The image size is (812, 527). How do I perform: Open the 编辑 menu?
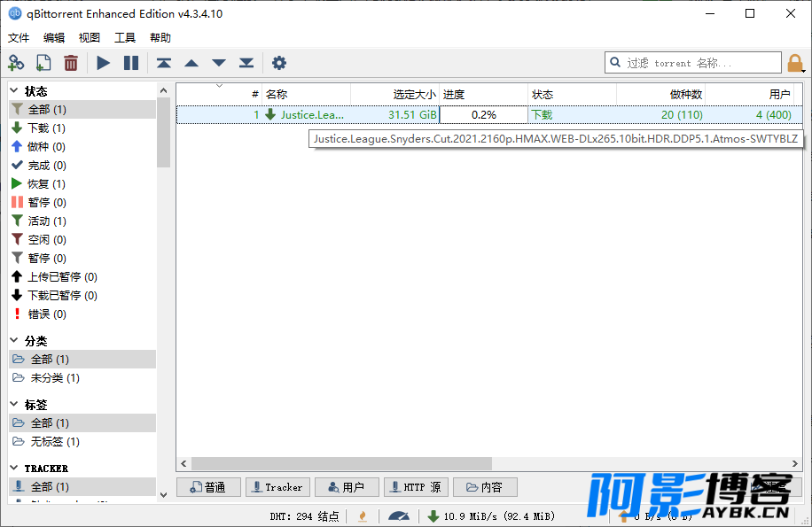click(x=54, y=38)
